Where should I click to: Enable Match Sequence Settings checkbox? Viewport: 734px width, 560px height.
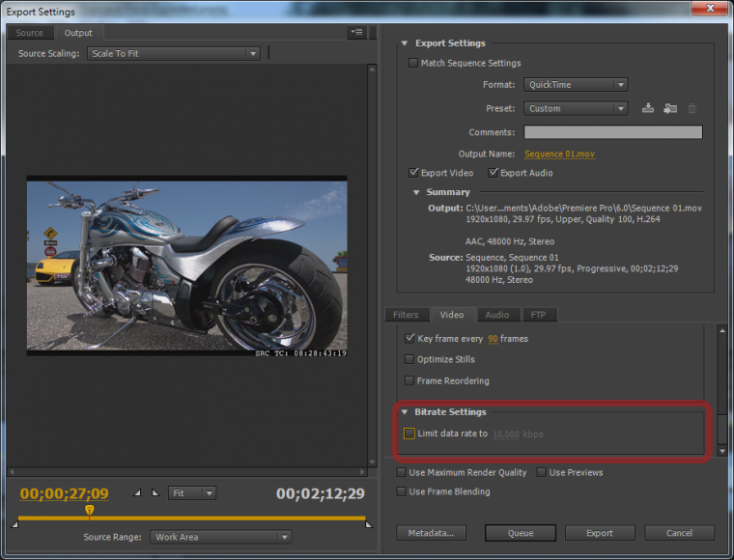click(x=414, y=64)
